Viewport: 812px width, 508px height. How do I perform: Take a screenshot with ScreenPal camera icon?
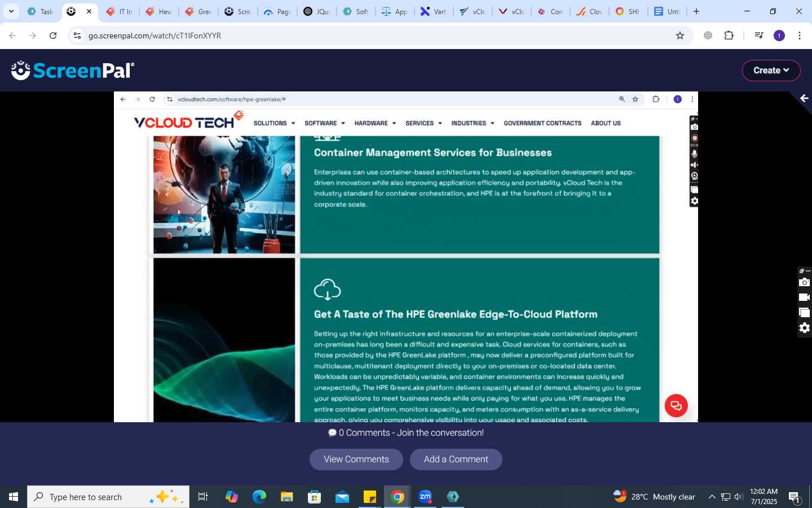coord(805,282)
